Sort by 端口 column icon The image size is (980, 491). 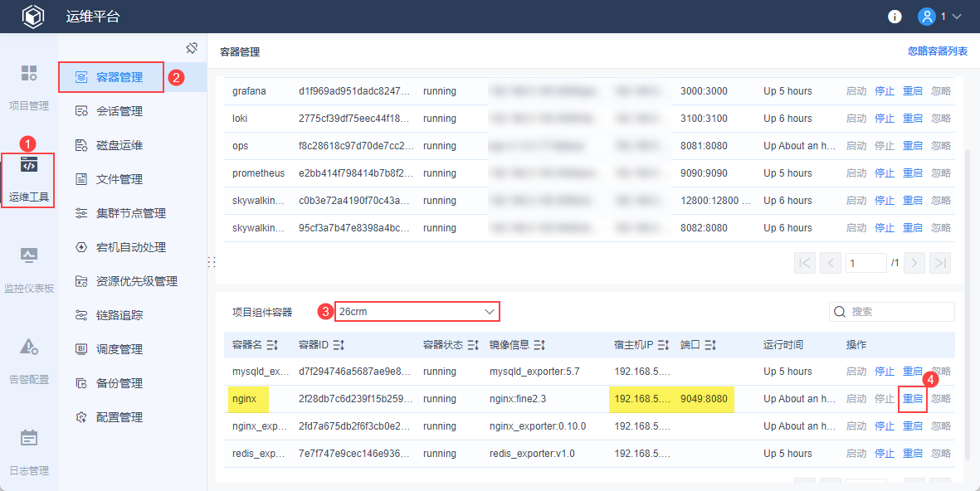[710, 345]
